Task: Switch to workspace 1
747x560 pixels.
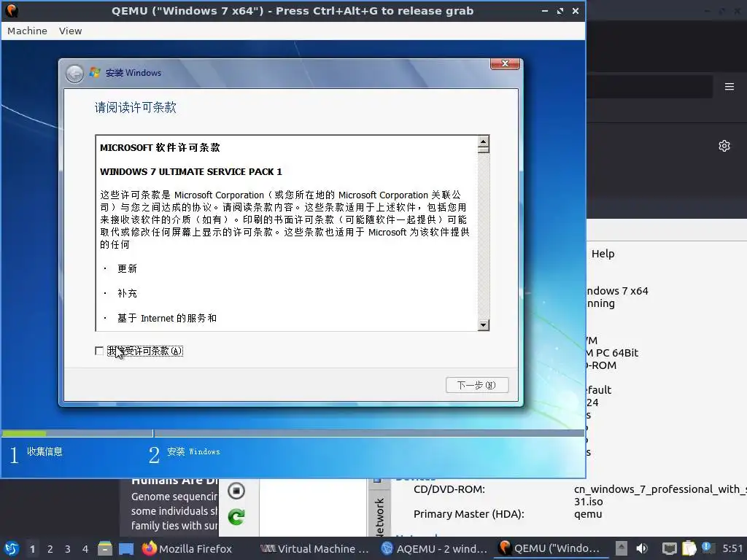Action: coord(32,549)
